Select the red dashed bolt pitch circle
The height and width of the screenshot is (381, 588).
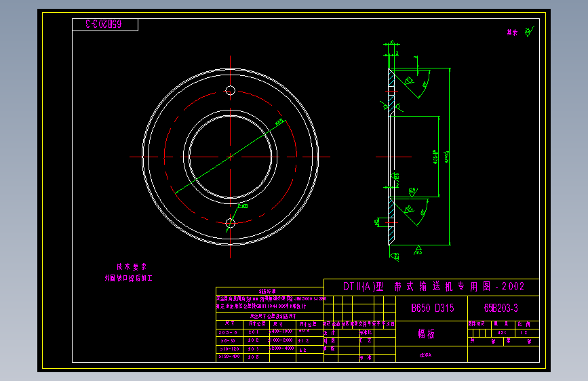tap(231, 157)
